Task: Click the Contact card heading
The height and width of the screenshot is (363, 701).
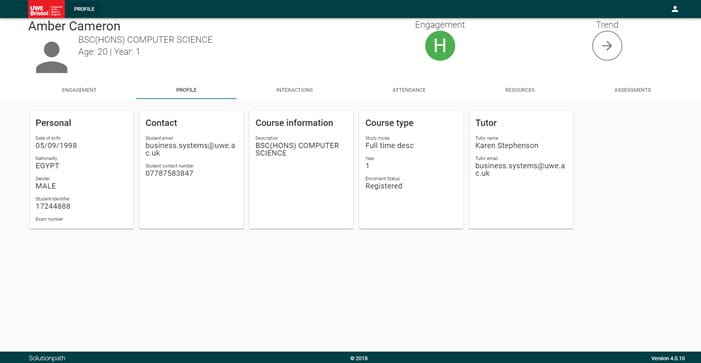Action: point(161,123)
